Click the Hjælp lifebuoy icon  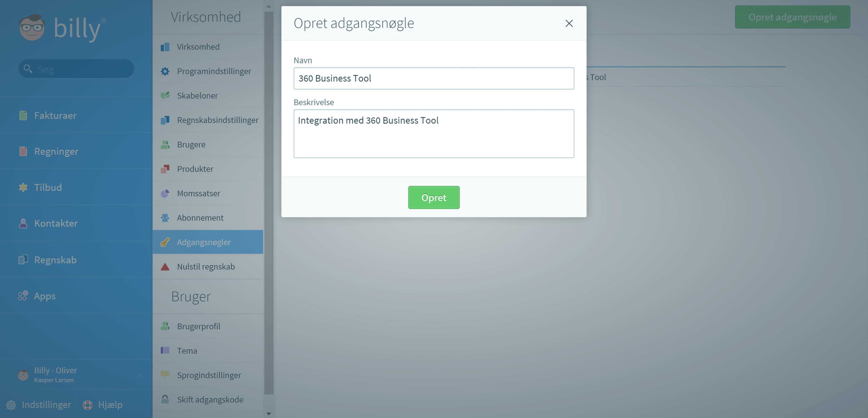pos(88,405)
